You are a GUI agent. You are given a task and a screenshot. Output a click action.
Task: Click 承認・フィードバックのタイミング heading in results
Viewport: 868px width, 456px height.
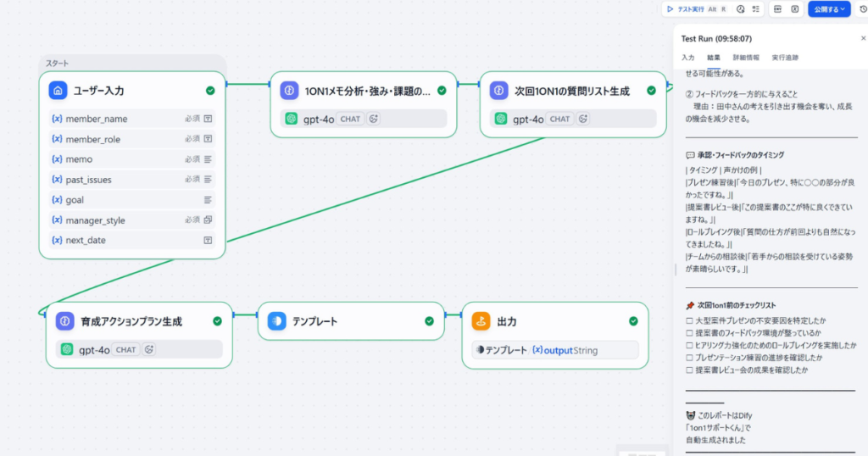point(741,155)
